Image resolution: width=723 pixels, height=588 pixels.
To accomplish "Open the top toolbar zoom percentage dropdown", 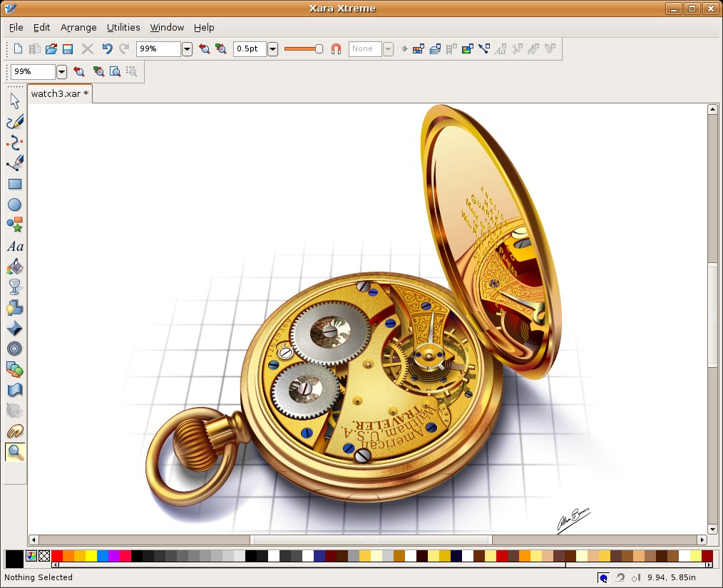I will (x=187, y=49).
